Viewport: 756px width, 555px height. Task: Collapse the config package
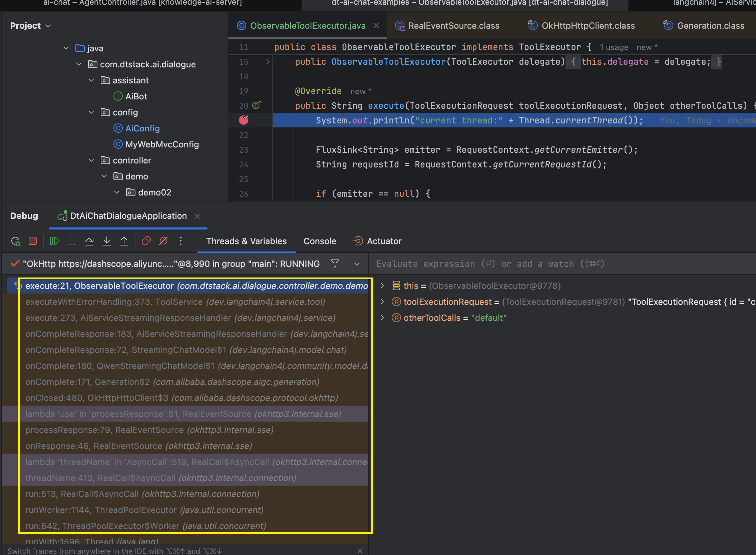[x=91, y=112]
